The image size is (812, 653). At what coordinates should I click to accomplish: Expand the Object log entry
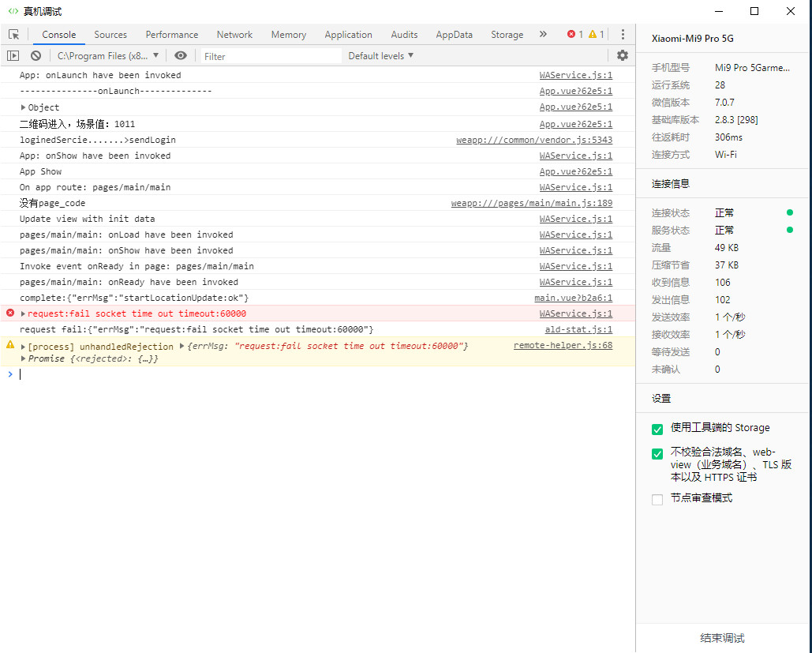point(24,107)
